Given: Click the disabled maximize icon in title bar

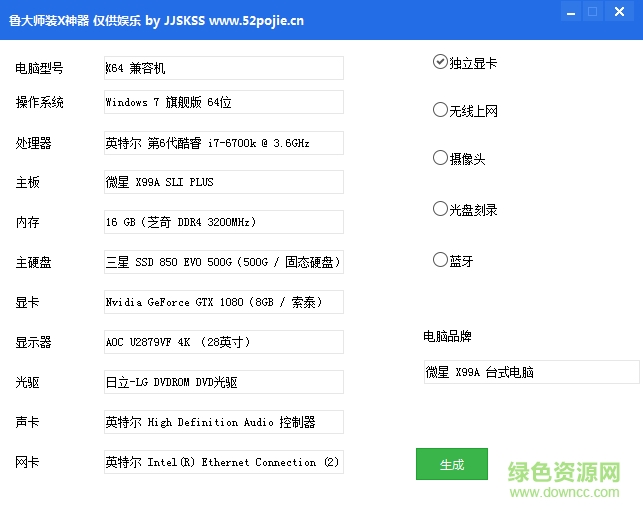Looking at the screenshot, I should (x=592, y=12).
